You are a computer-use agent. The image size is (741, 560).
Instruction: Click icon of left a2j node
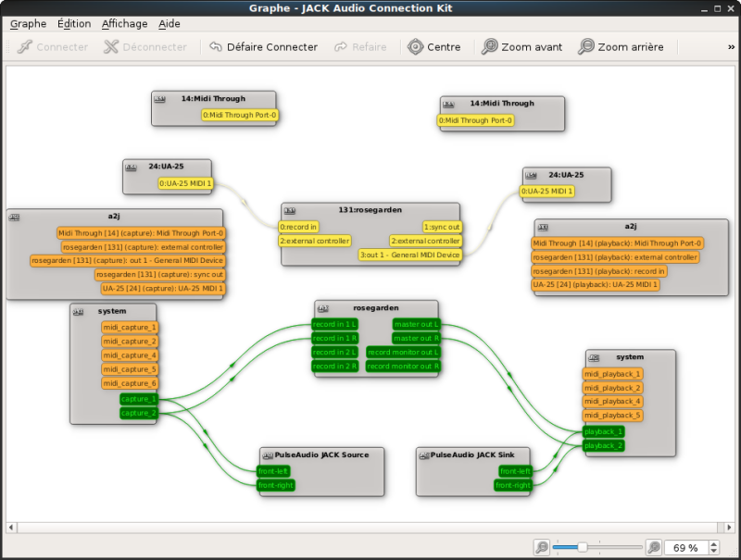[x=14, y=218]
